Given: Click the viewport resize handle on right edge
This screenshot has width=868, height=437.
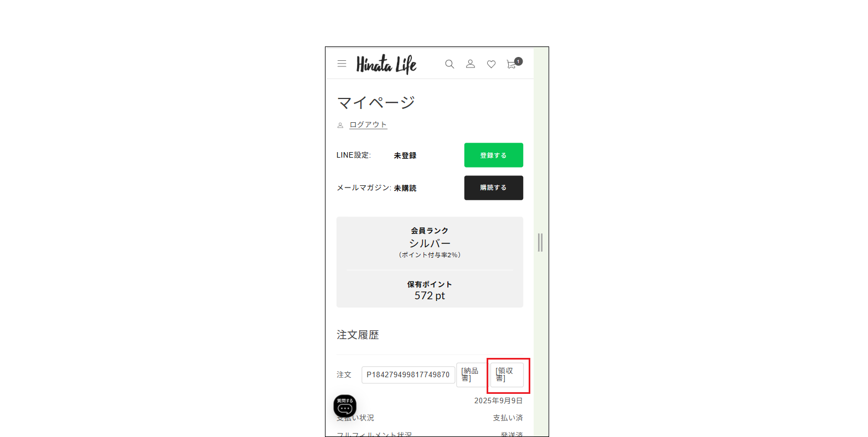Looking at the screenshot, I should (540, 242).
